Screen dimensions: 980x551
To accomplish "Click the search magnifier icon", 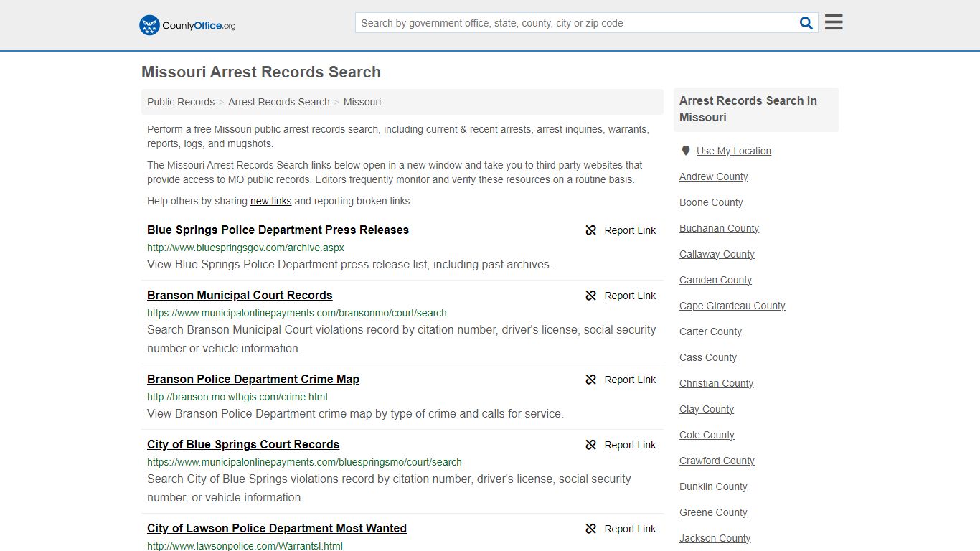I will click(806, 23).
